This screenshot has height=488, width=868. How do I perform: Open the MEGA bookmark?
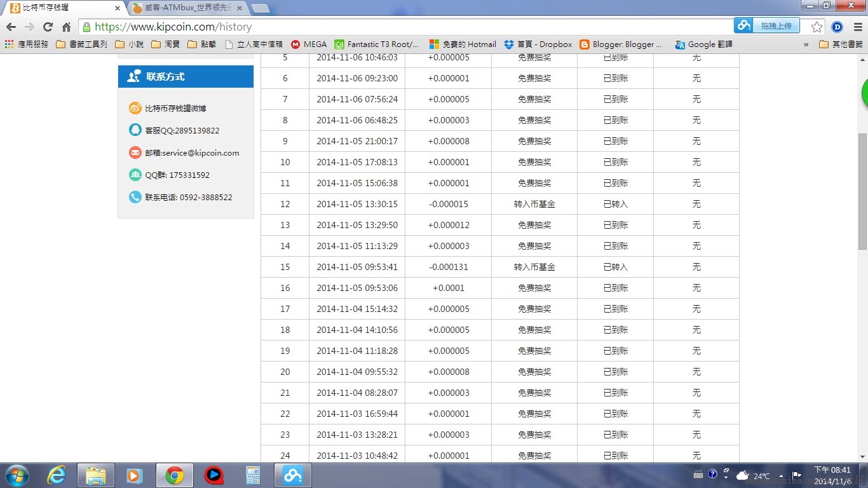(x=309, y=44)
